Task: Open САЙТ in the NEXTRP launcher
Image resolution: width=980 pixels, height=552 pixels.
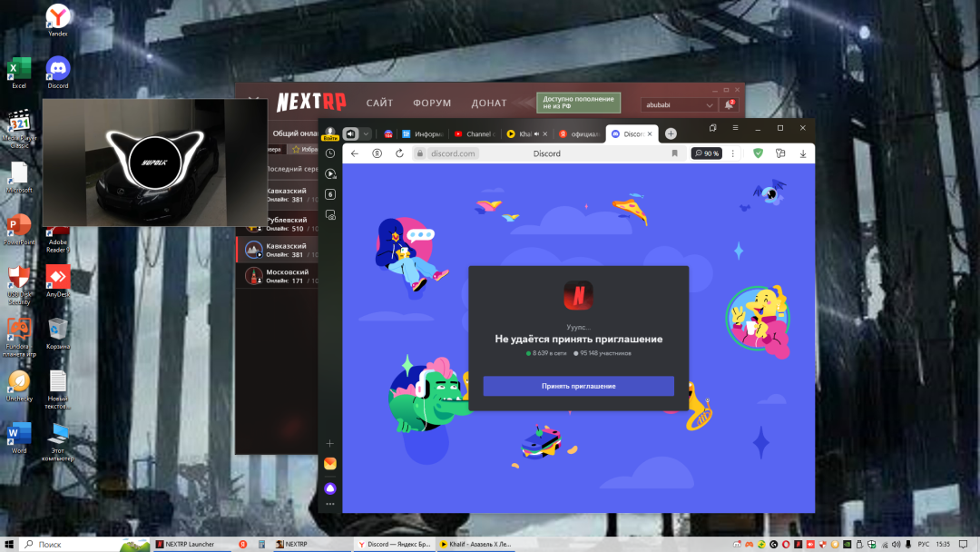Action: tap(379, 103)
